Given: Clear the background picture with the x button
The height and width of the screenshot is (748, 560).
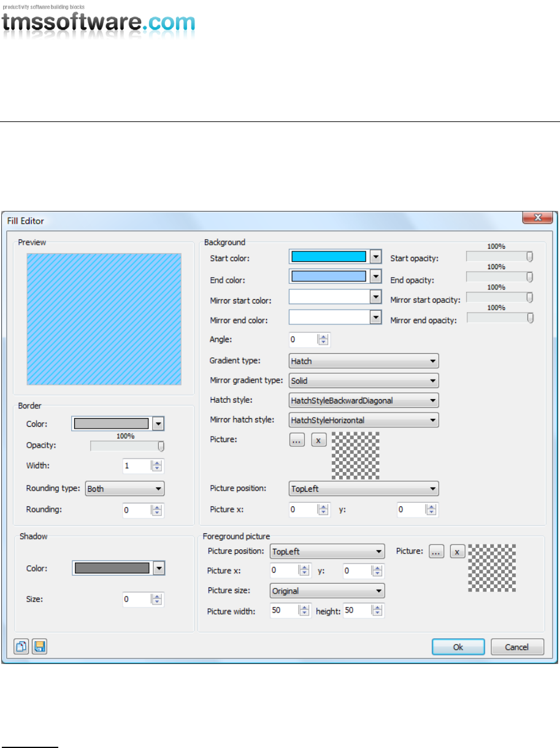Looking at the screenshot, I should 319,440.
